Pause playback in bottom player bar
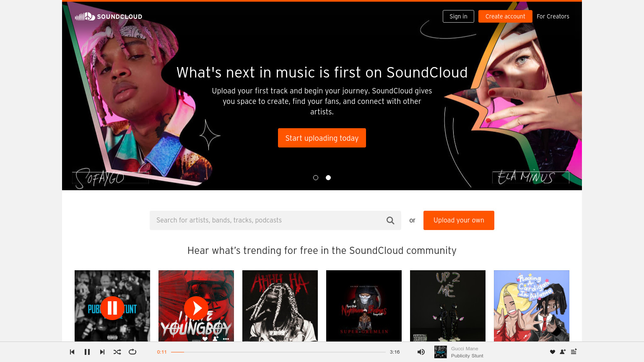The image size is (644, 362). tap(87, 352)
